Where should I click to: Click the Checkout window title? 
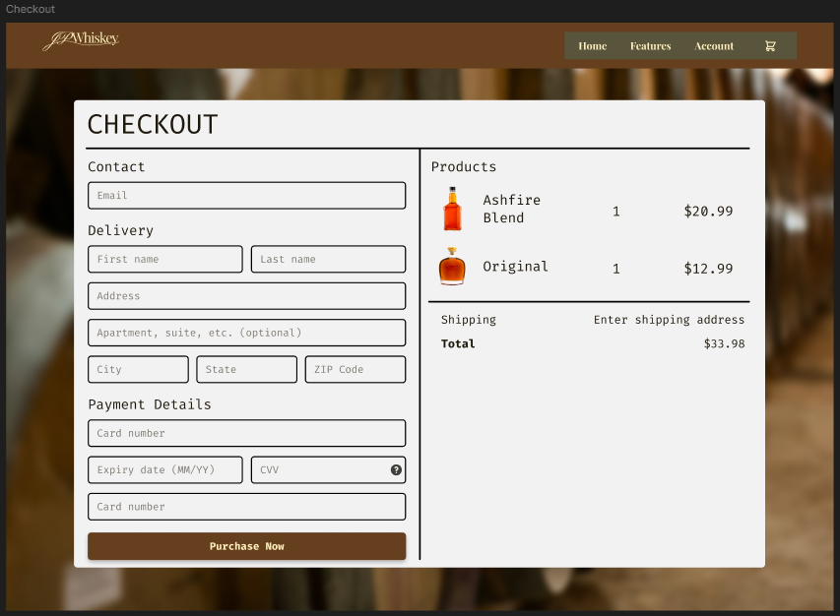click(x=31, y=9)
